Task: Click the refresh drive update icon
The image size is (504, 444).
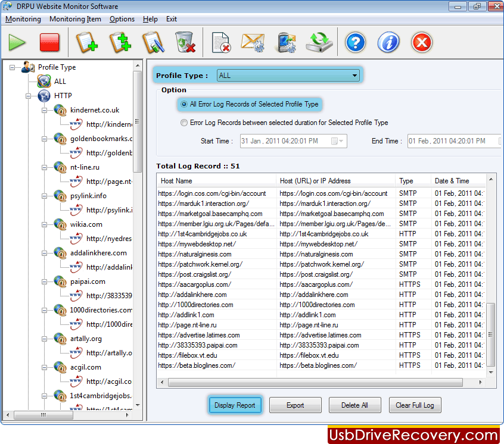Action: 319,42
